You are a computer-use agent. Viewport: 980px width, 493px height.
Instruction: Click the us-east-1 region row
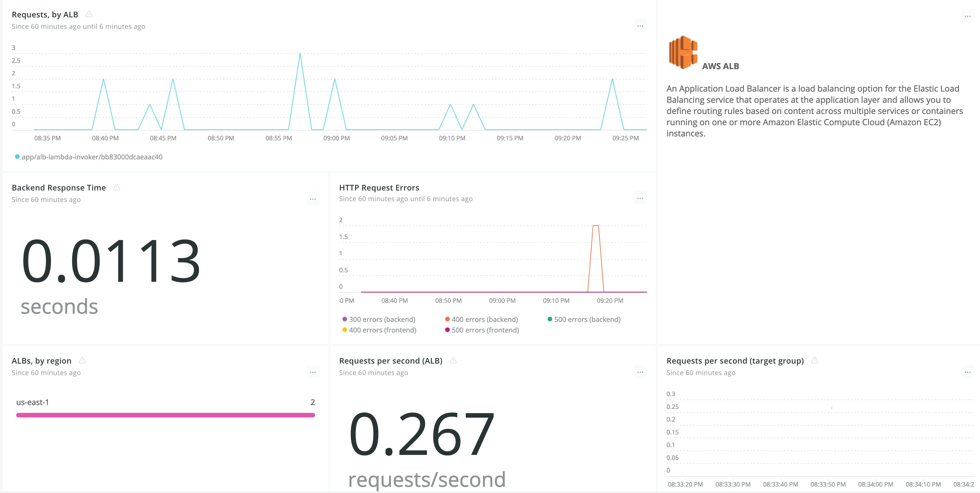[165, 403]
